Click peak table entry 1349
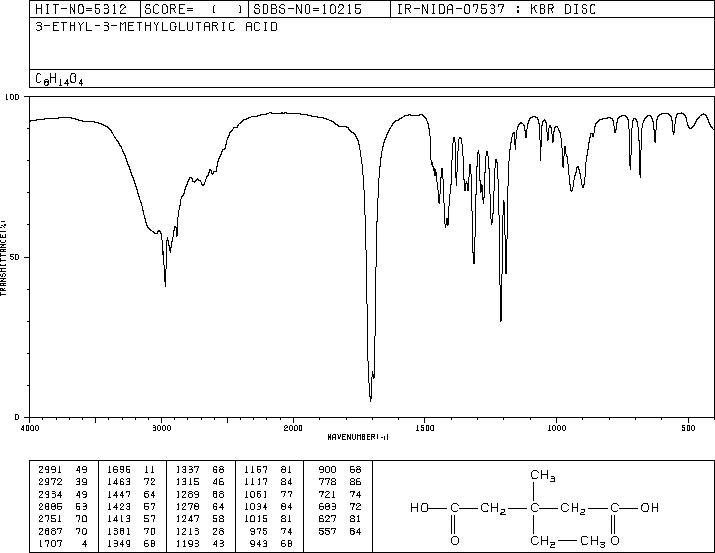This screenshot has height=553, width=715. pyautogui.click(x=119, y=543)
